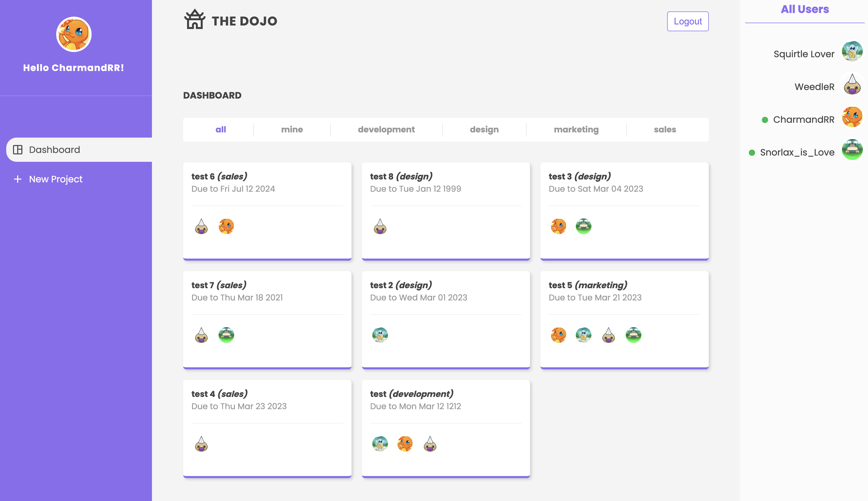Open the New Project page
Viewport: 868px width, 501px height.
pyautogui.click(x=55, y=179)
